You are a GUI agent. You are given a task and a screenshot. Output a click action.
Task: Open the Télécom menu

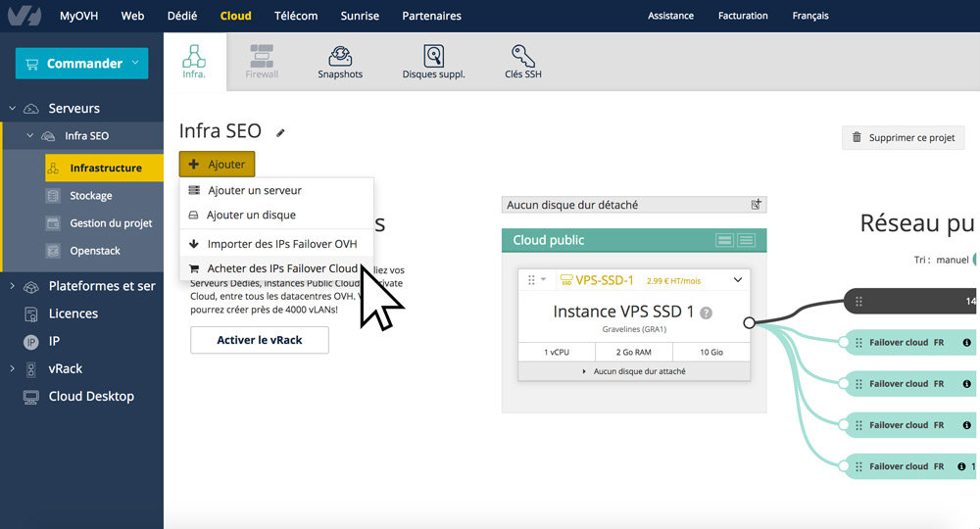click(296, 16)
